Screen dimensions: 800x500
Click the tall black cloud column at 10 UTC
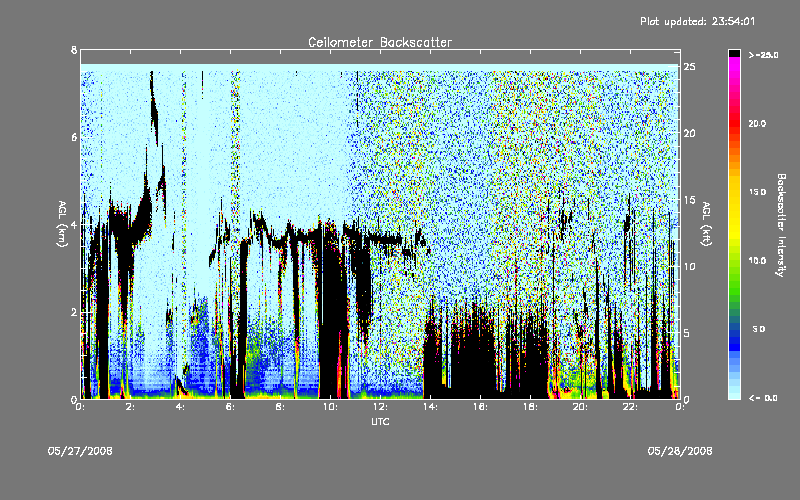(333, 311)
